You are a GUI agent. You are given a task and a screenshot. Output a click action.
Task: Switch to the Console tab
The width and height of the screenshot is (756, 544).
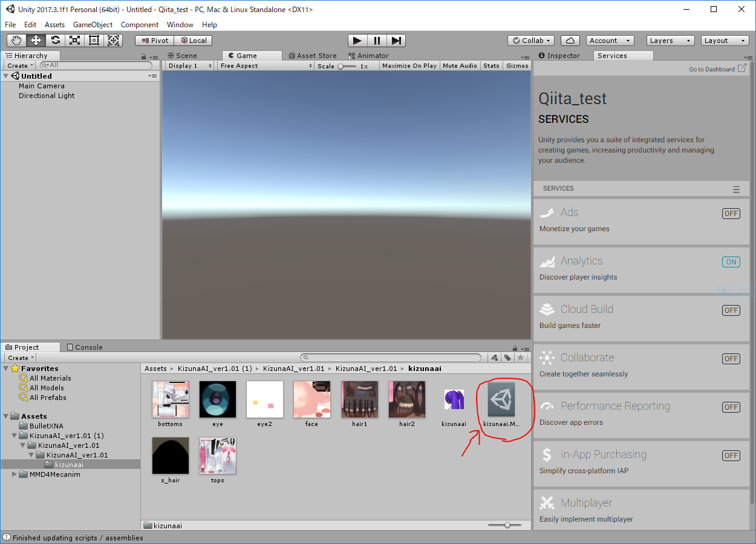(85, 347)
